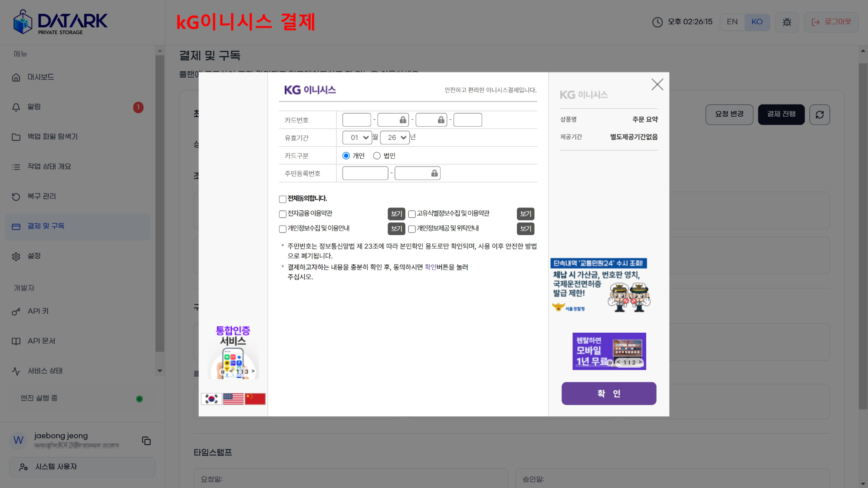Open 작업 상태 개요 menu item

(x=77, y=167)
